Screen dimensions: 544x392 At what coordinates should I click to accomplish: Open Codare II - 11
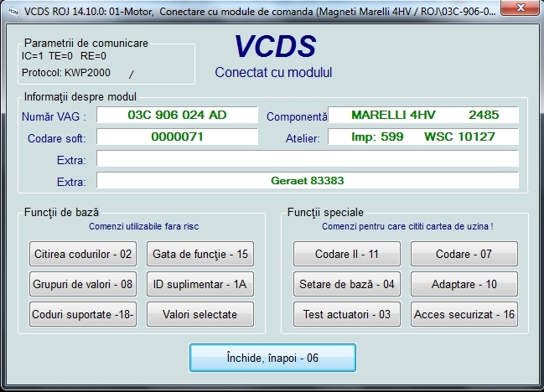tap(347, 254)
